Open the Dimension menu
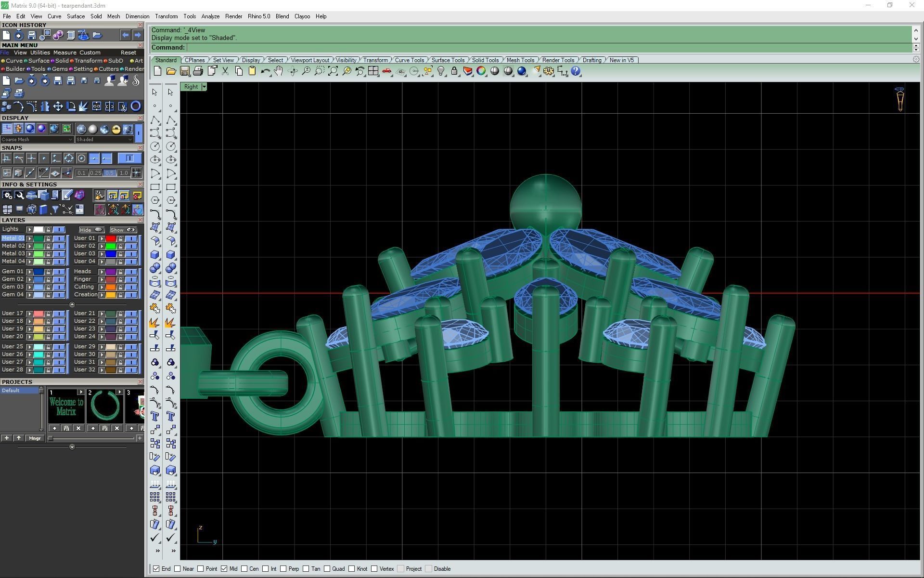 coord(137,16)
